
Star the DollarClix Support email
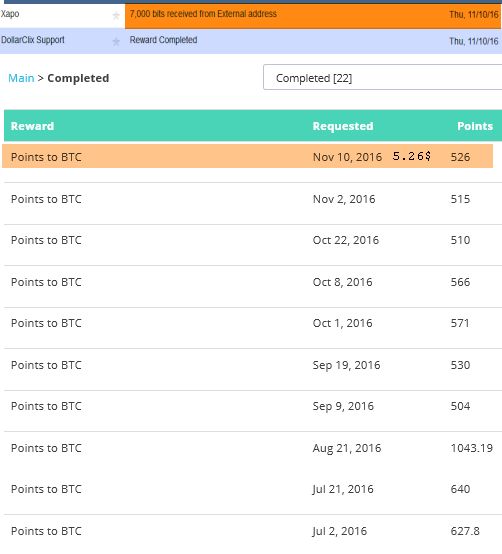pyautogui.click(x=116, y=42)
